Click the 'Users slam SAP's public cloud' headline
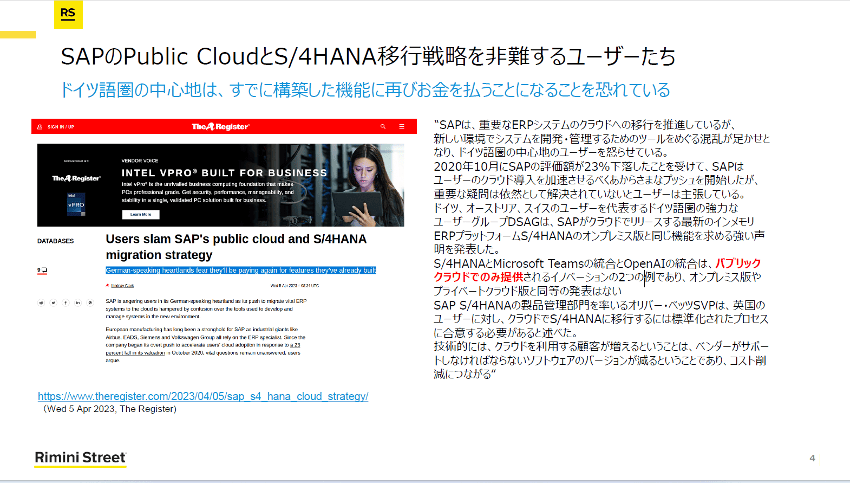Viewport: 850px width, 484px height. 236,247
